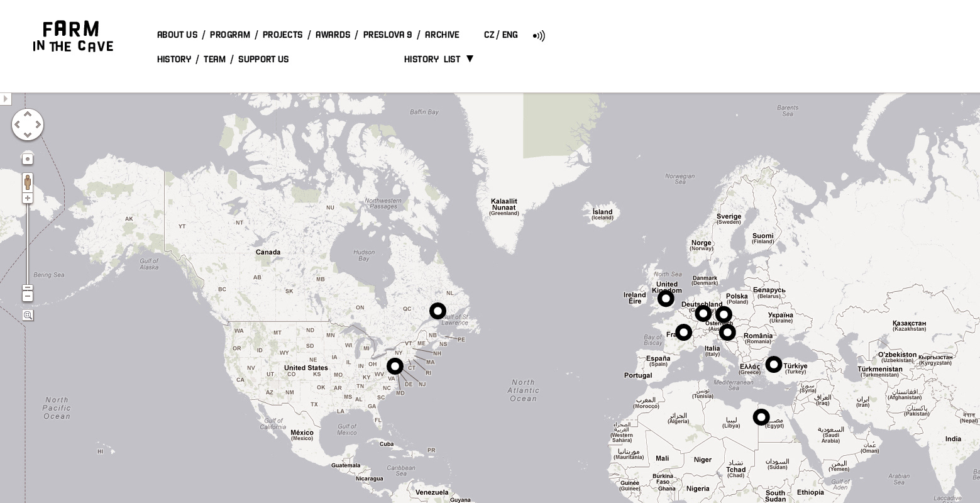
Task: Pan the map up with the arrow control
Action: click(x=28, y=114)
